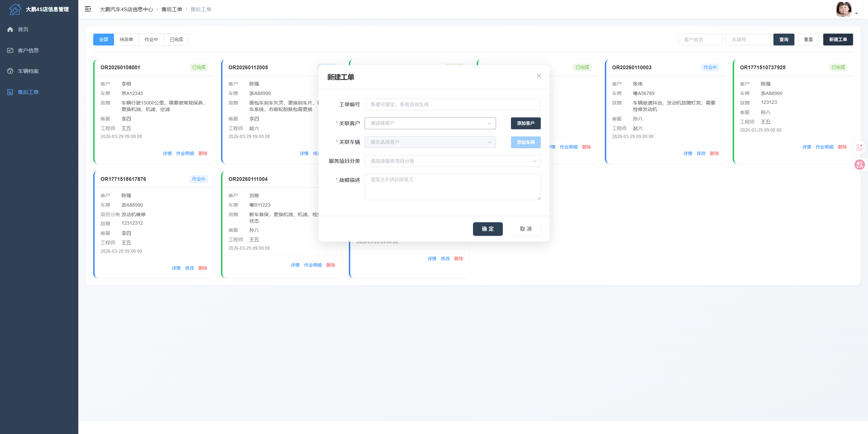Viewport: 868px width, 434px height.
Task: Open the 关联客户 dropdown
Action: [x=430, y=123]
